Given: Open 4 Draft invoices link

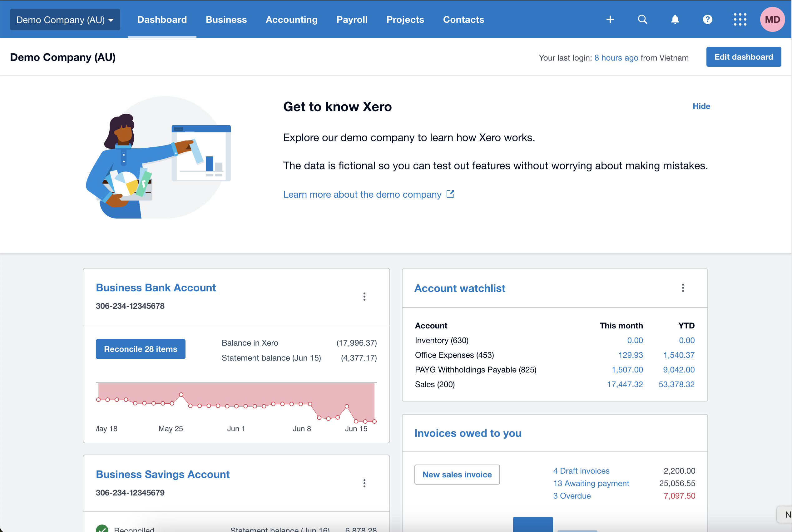Looking at the screenshot, I should tap(581, 470).
